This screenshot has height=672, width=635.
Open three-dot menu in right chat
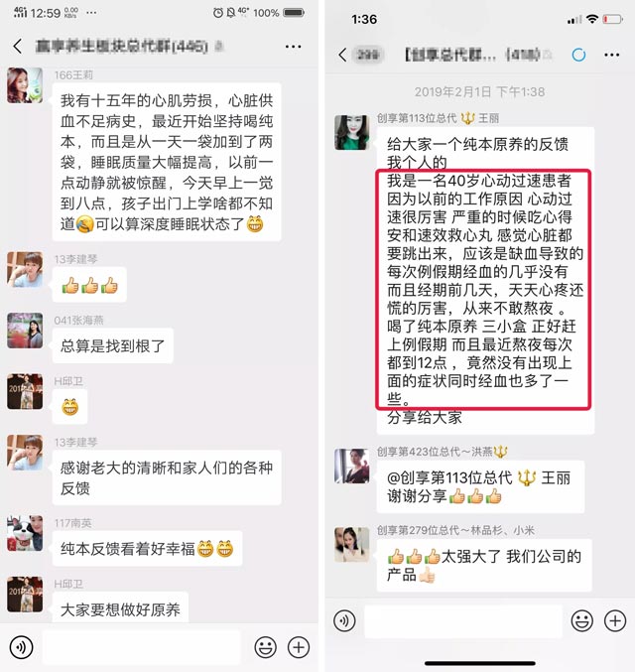coord(611,55)
